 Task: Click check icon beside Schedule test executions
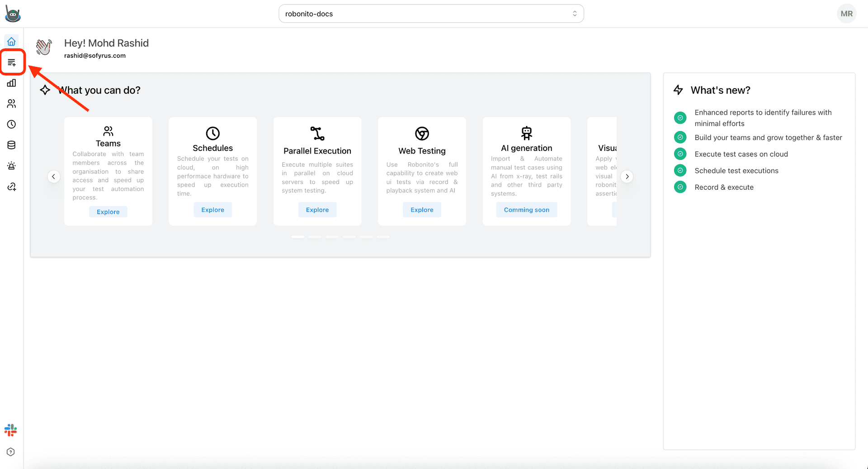point(680,170)
